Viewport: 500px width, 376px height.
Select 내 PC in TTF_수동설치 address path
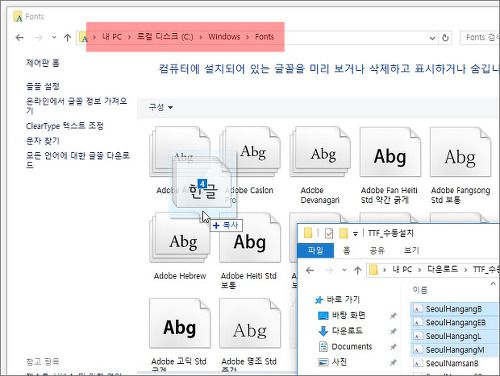pos(402,269)
